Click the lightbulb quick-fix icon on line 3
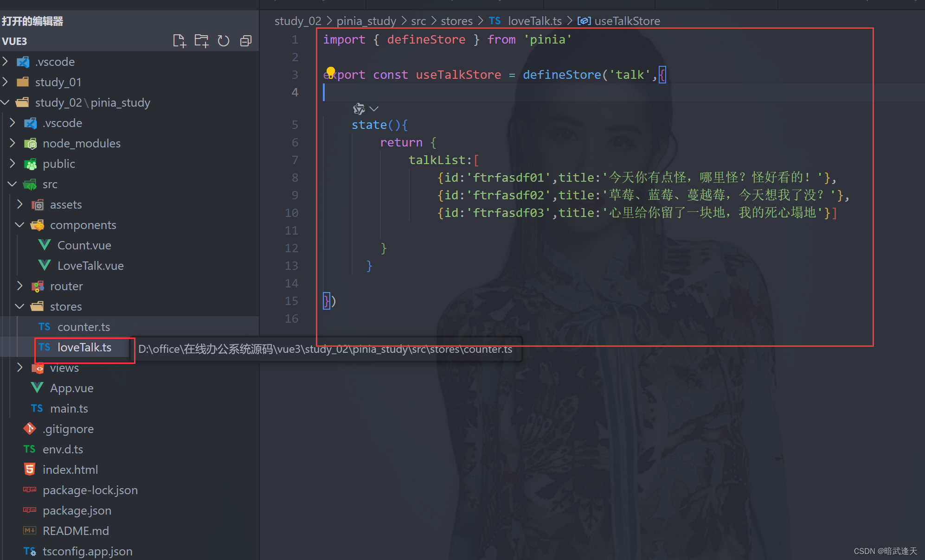The height and width of the screenshot is (560, 925). 330,72
